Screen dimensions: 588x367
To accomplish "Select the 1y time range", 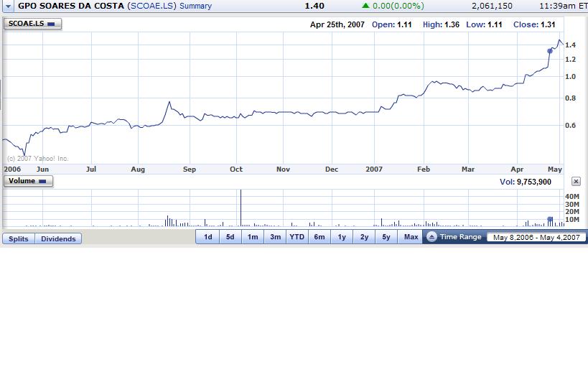I will 342,237.
